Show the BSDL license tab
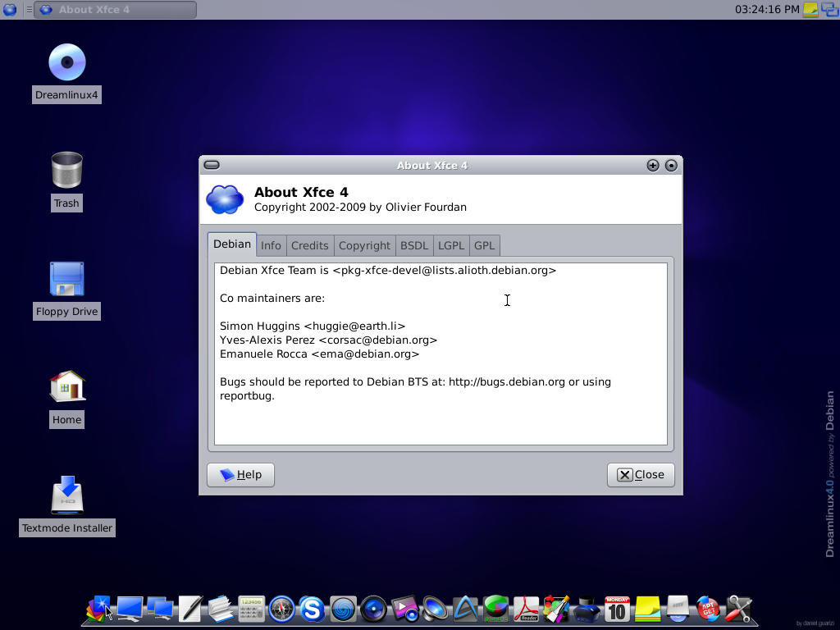 click(414, 245)
